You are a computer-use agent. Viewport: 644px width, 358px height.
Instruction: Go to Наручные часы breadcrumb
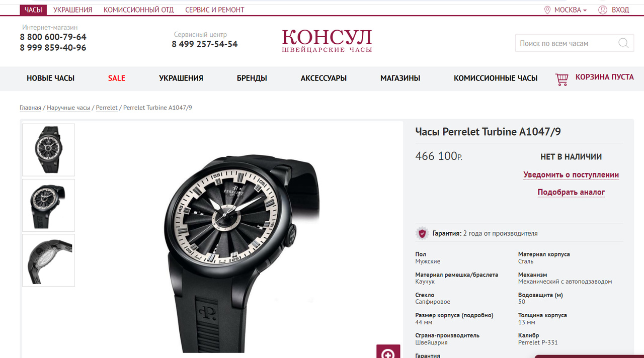(x=68, y=108)
